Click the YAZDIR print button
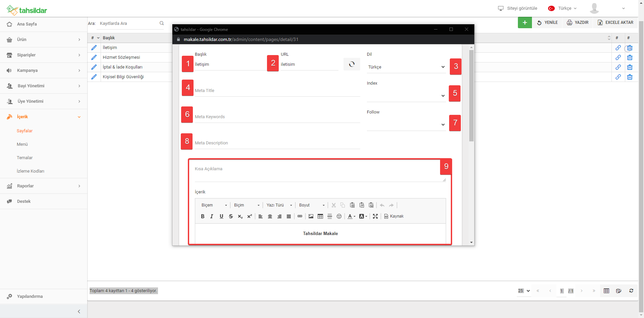644x318 pixels. click(x=578, y=22)
